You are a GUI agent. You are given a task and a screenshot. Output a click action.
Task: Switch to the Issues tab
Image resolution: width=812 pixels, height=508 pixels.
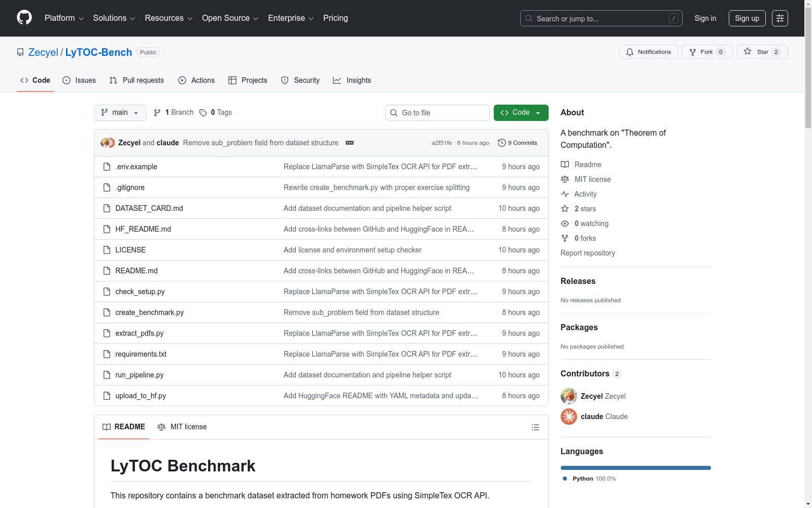coord(79,80)
